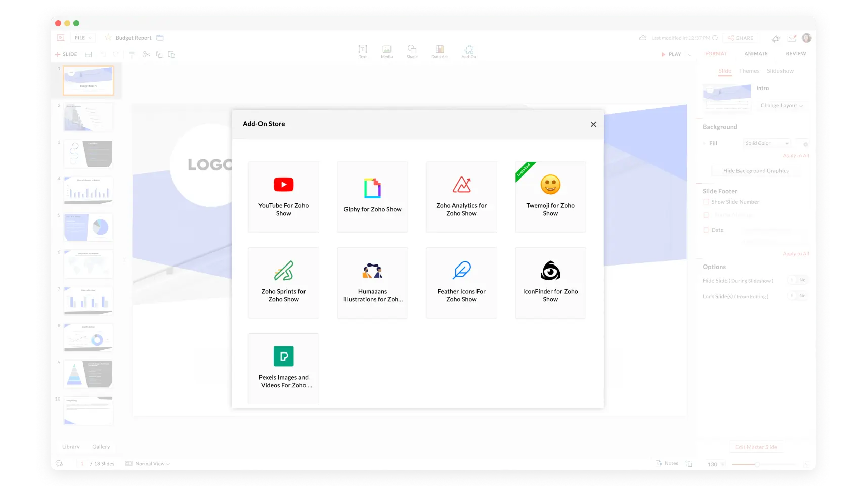Screen dimensions: 868x486
Task: Toggle the footer message checkbox above Date
Action: tap(706, 215)
